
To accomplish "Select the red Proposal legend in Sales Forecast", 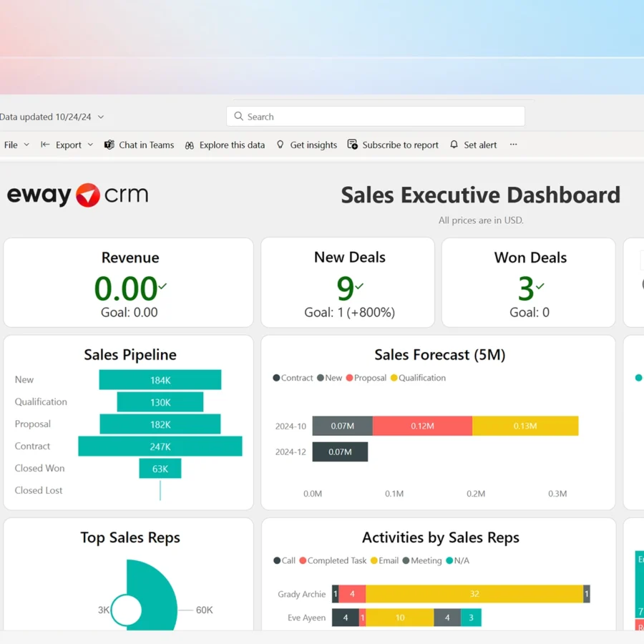I will click(366, 378).
